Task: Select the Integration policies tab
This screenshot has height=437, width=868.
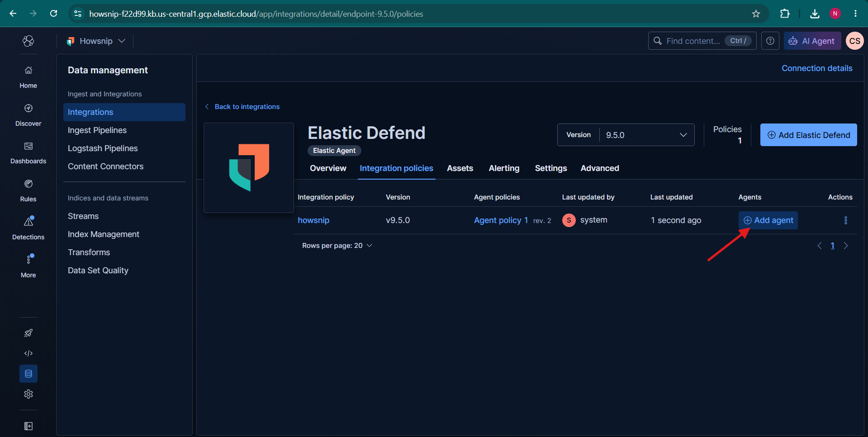Action: point(396,168)
